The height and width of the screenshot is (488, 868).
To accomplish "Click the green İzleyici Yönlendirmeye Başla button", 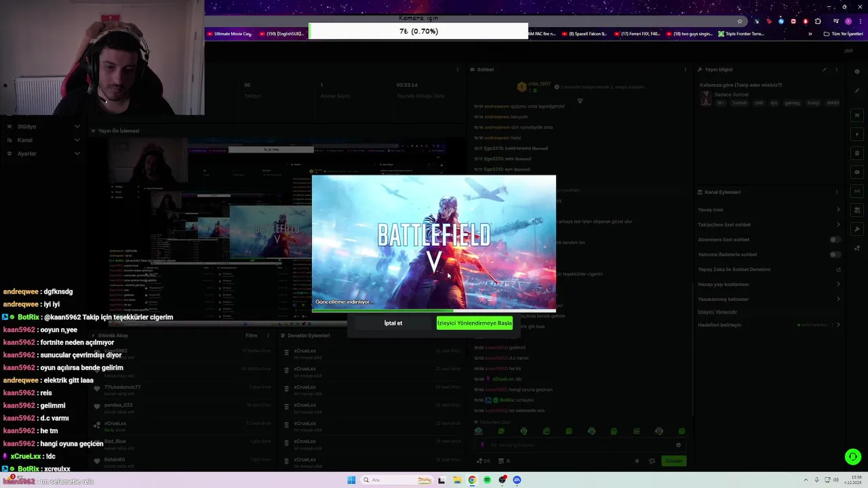I will [475, 323].
